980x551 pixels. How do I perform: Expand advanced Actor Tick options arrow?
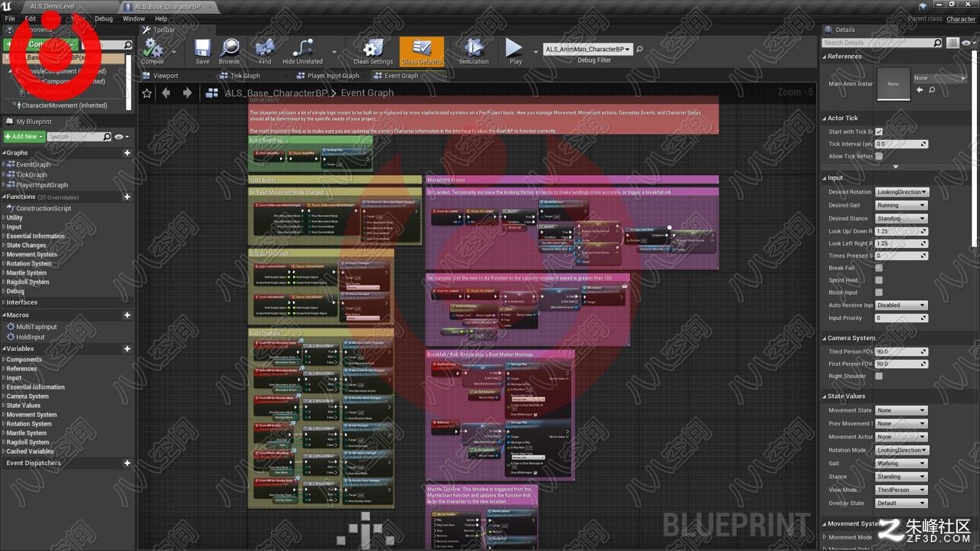pos(895,167)
